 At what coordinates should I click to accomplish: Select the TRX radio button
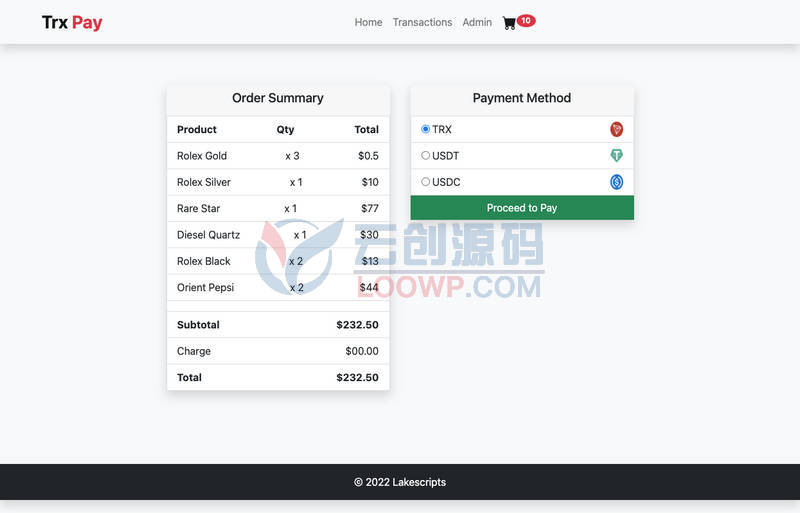point(426,129)
